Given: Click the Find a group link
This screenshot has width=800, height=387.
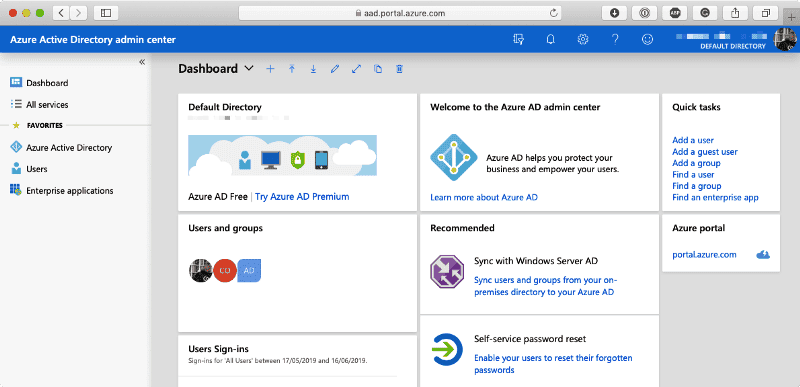Looking at the screenshot, I should (696, 186).
